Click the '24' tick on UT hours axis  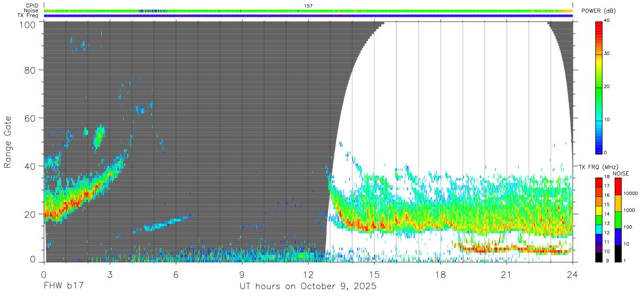[x=573, y=274]
